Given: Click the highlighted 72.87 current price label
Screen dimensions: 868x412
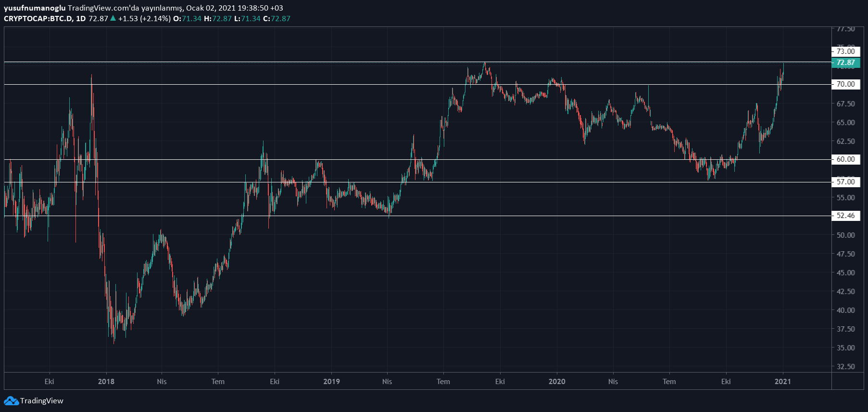Looking at the screenshot, I should pyautogui.click(x=845, y=63).
